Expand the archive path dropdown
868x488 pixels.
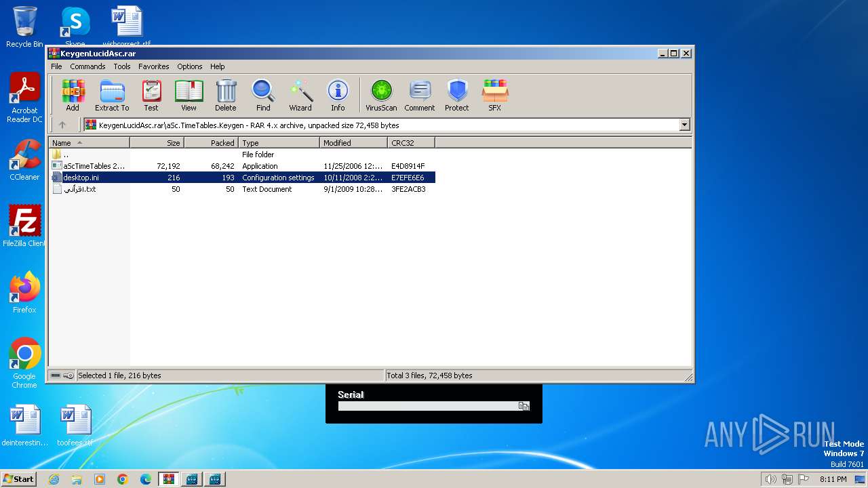684,125
